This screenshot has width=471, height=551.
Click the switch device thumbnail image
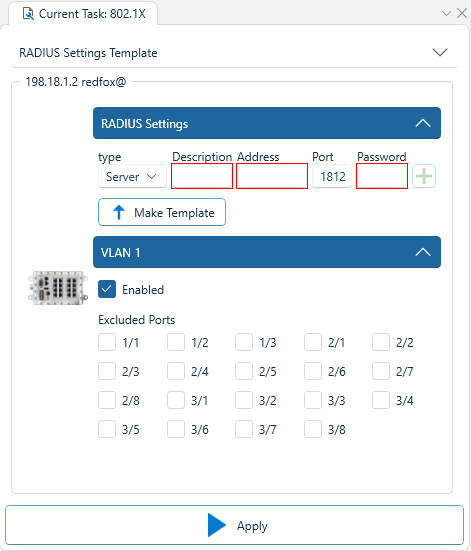point(58,288)
